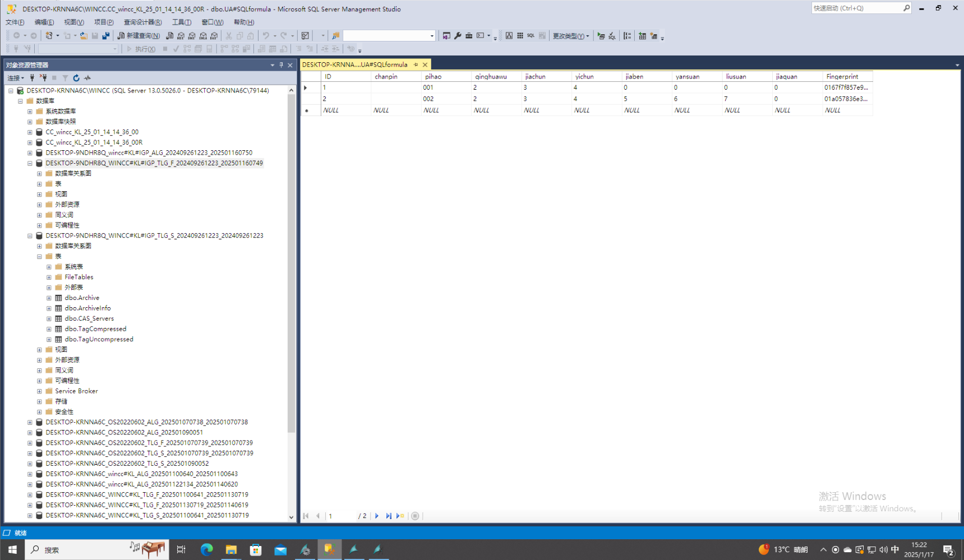
Task: Click the Execute SQL run icon
Action: click(601, 36)
